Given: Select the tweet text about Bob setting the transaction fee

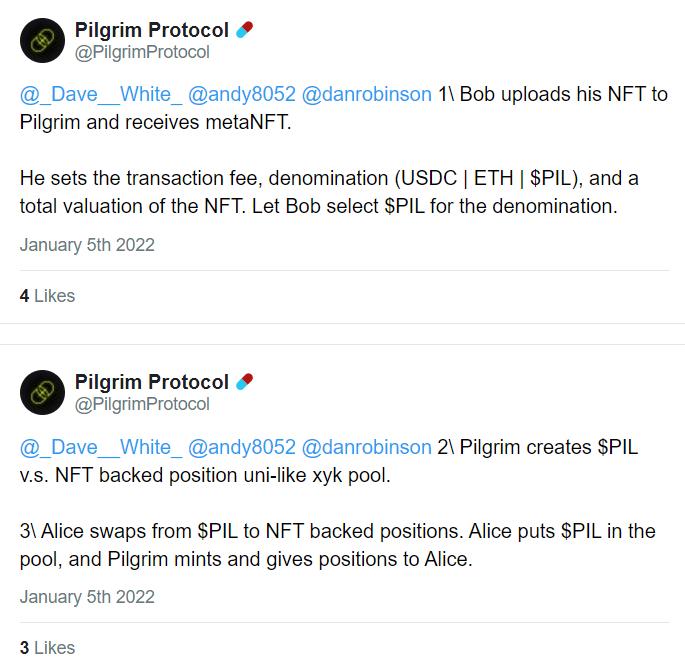Looking at the screenshot, I should 329,192.
